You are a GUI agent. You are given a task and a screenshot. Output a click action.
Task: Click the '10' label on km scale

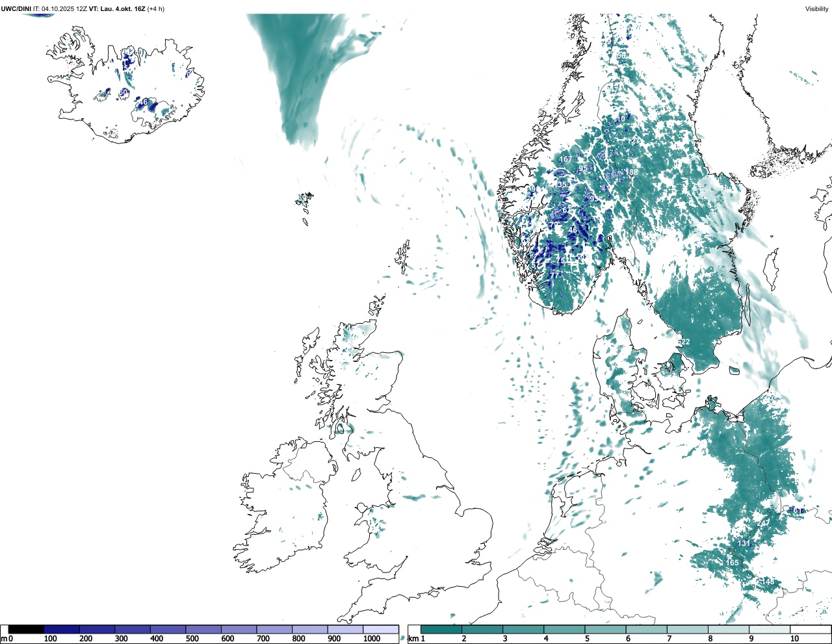click(x=795, y=639)
